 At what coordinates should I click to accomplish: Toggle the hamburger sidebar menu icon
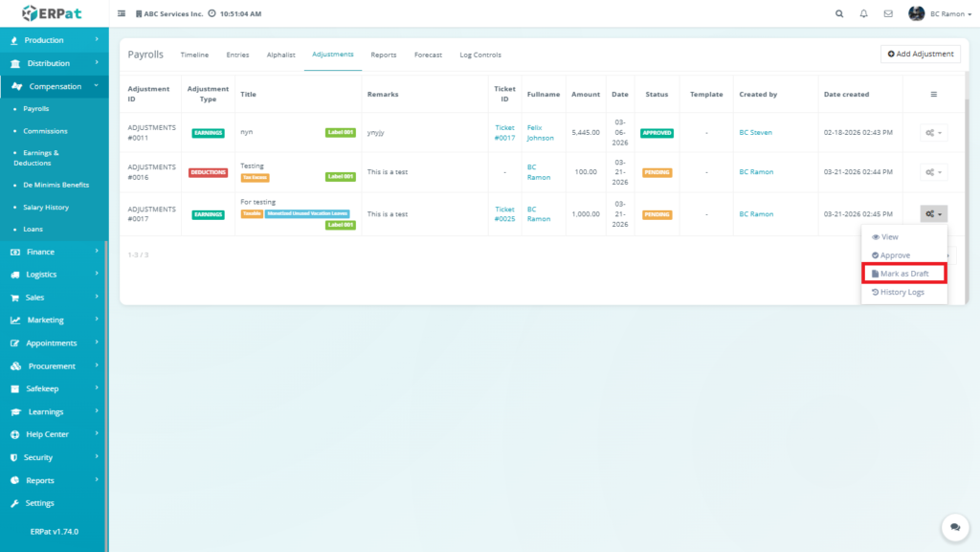(x=121, y=14)
